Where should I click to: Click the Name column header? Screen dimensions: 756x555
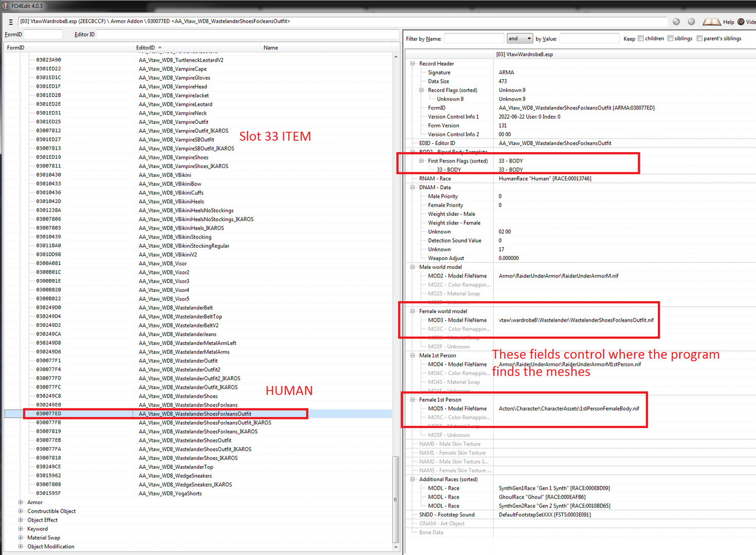(326, 47)
